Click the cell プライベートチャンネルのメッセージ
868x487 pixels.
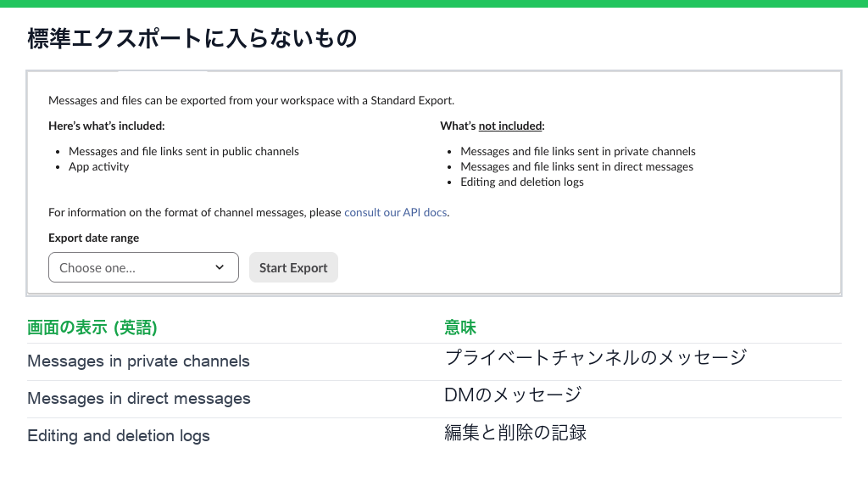coord(596,358)
